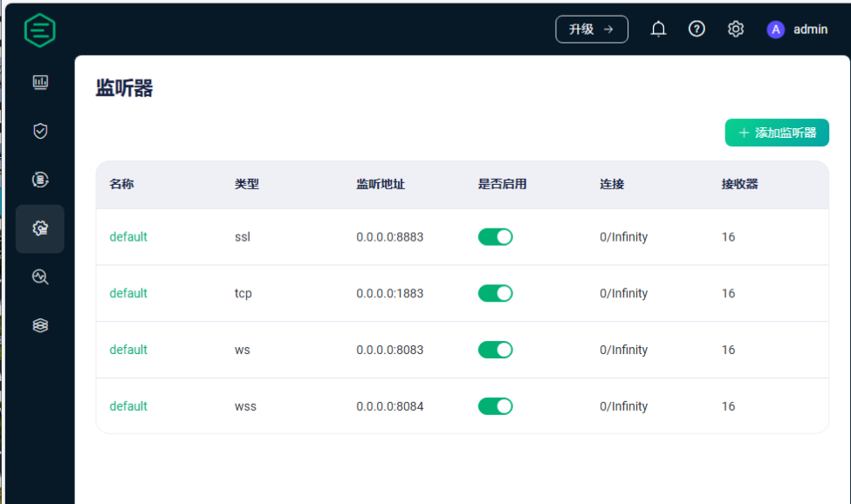Disable the ws listener toggle
The image size is (851, 504).
point(495,350)
